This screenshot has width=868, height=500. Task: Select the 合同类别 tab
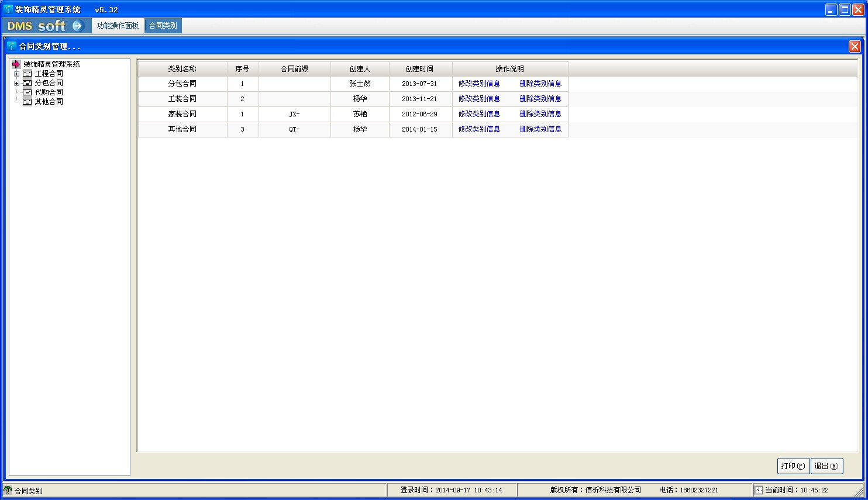coord(163,26)
